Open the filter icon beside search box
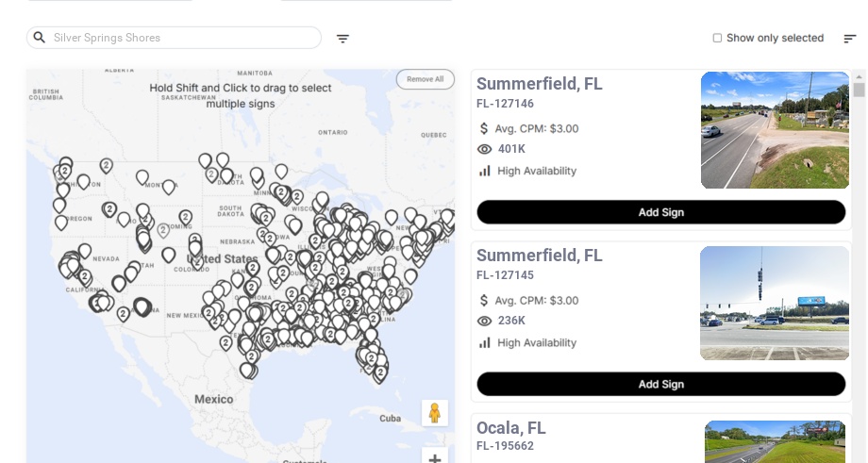The width and height of the screenshot is (868, 463). (342, 39)
